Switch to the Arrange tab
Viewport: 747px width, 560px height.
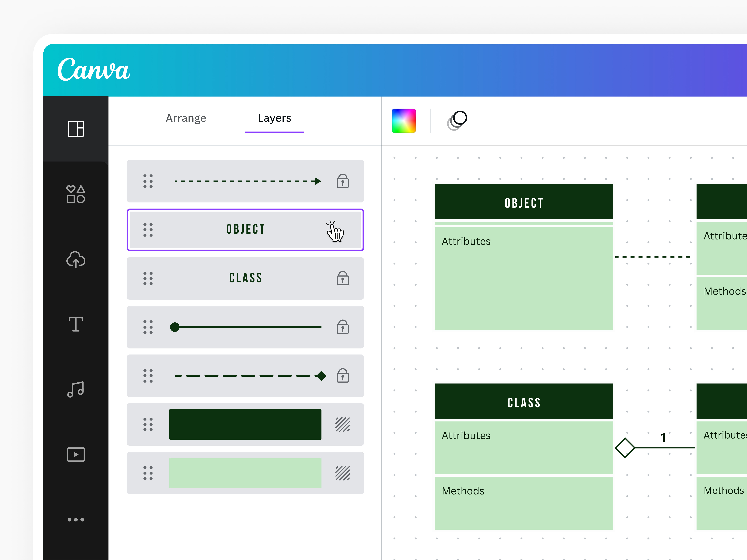click(186, 118)
